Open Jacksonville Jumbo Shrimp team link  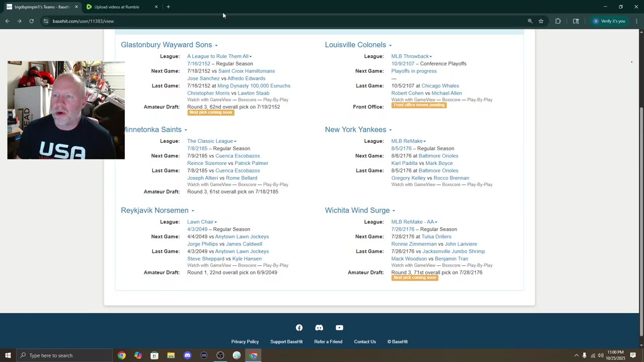(x=454, y=251)
